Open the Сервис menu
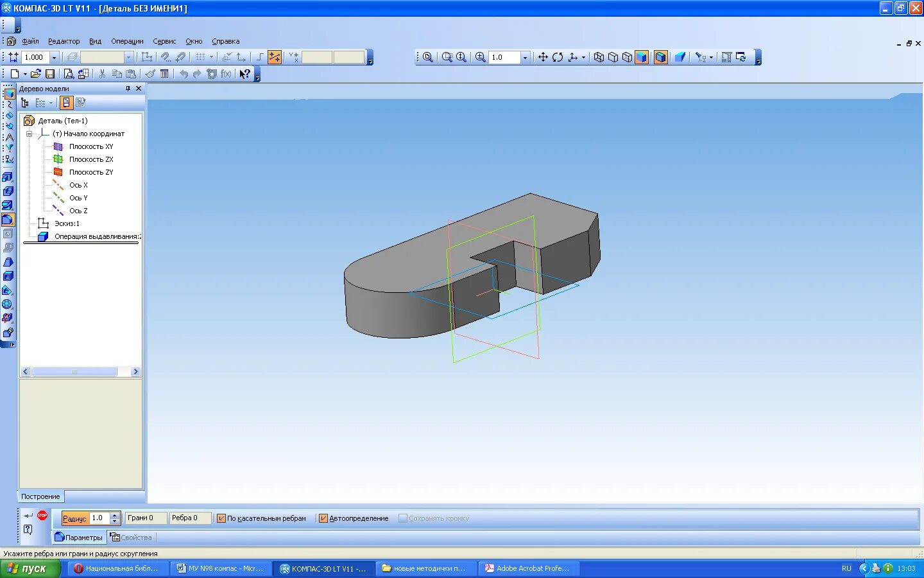The width and height of the screenshot is (924, 578). click(x=164, y=41)
